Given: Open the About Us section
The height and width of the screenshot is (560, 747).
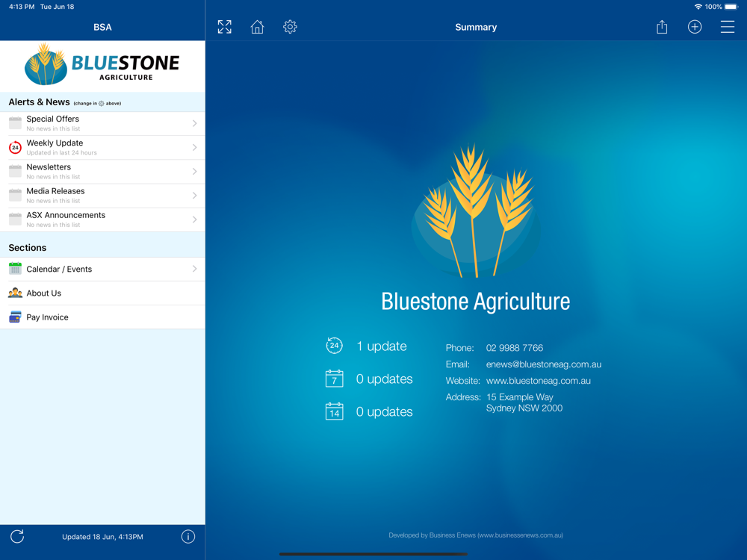Looking at the screenshot, I should tap(102, 293).
